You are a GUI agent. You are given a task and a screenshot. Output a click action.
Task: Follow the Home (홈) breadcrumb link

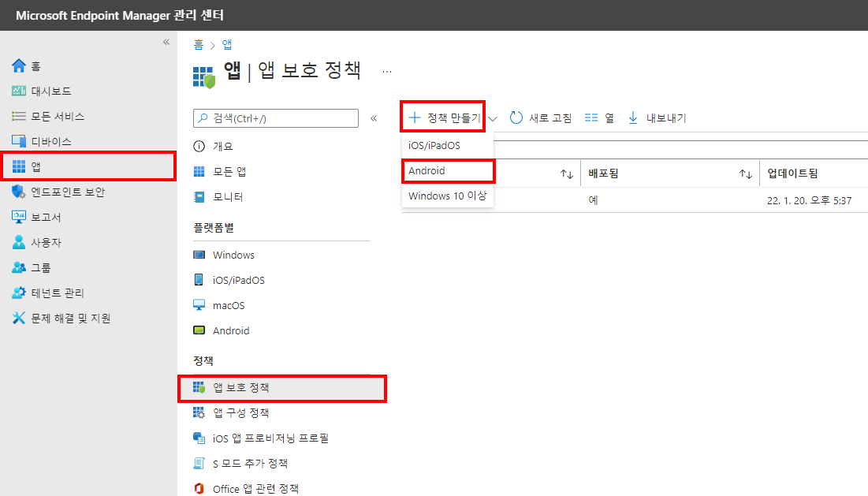(x=198, y=45)
